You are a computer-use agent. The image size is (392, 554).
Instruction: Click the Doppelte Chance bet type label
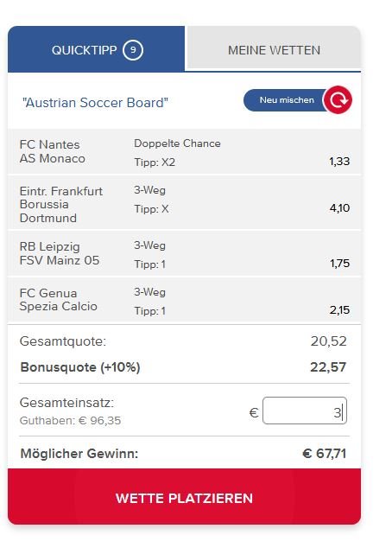pyautogui.click(x=177, y=143)
